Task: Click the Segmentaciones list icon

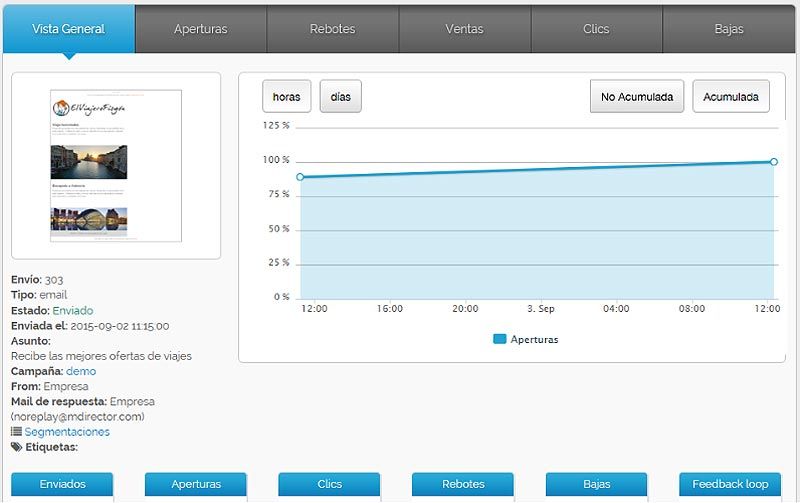Action: click(x=16, y=432)
